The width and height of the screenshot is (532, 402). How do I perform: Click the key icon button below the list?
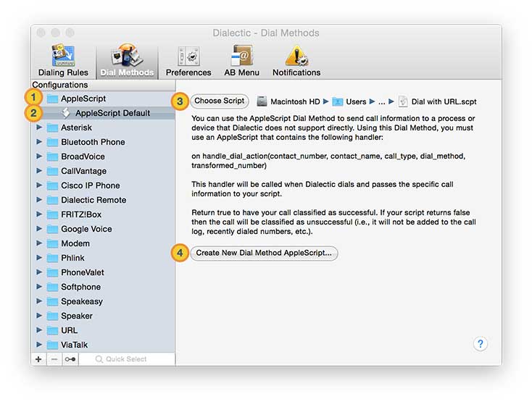70,359
